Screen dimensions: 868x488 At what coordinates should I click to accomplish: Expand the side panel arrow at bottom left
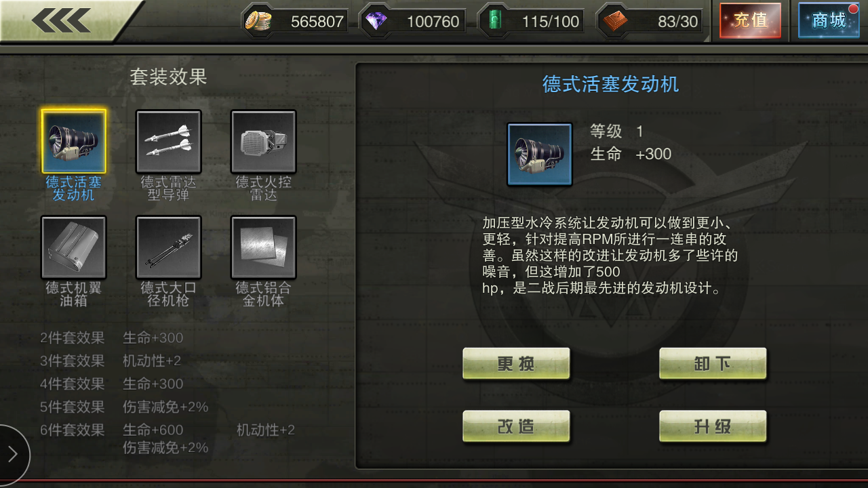[14, 454]
